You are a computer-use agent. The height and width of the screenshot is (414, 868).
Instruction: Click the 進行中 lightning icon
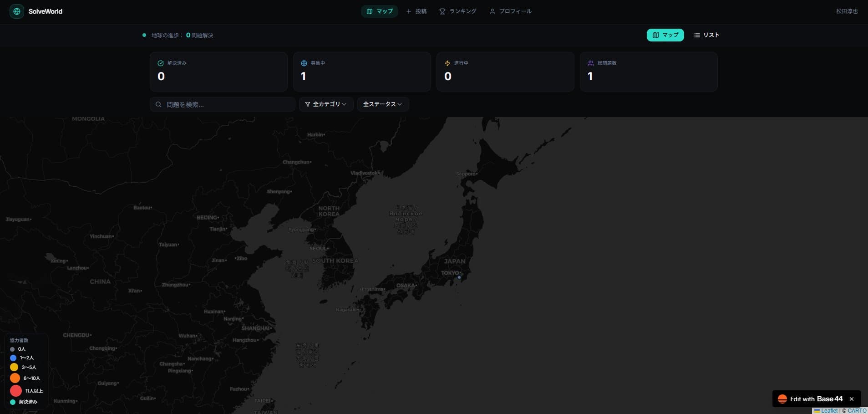(447, 63)
